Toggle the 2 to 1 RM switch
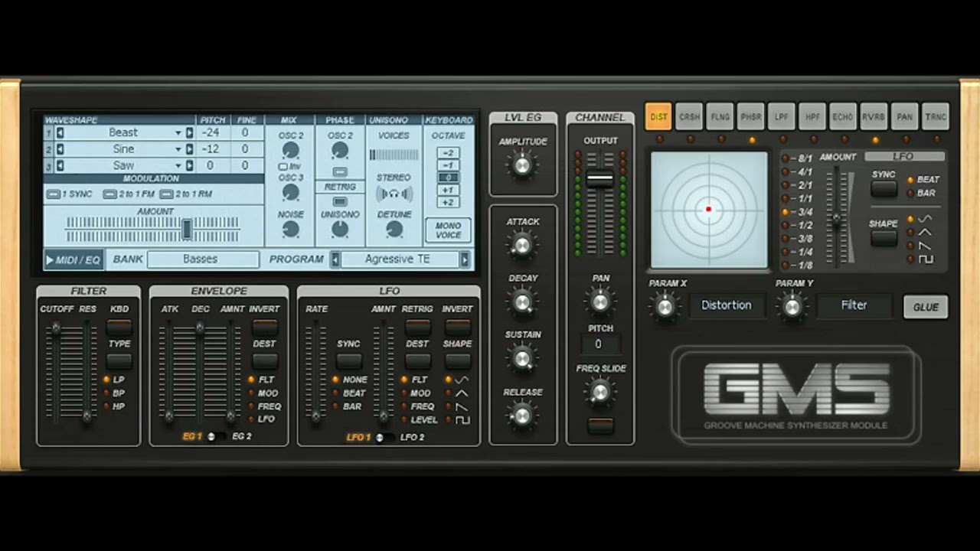Viewport: 980px width, 551px height. click(x=168, y=194)
